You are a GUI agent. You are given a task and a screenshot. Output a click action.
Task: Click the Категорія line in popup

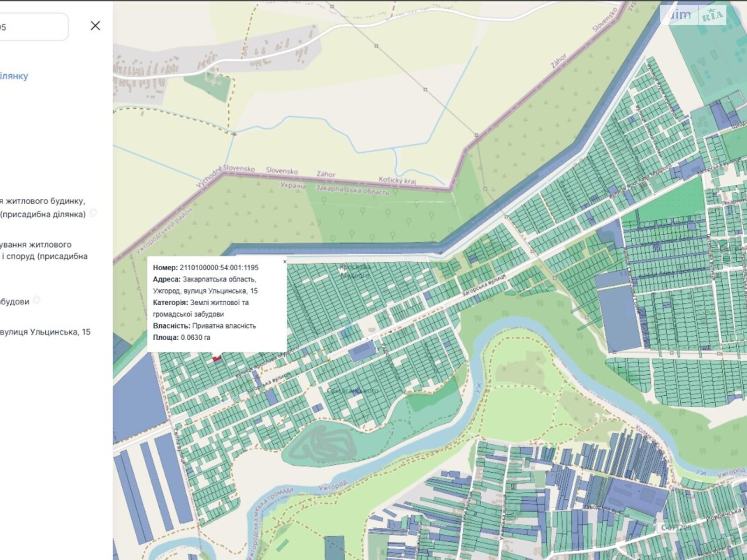tap(201, 303)
